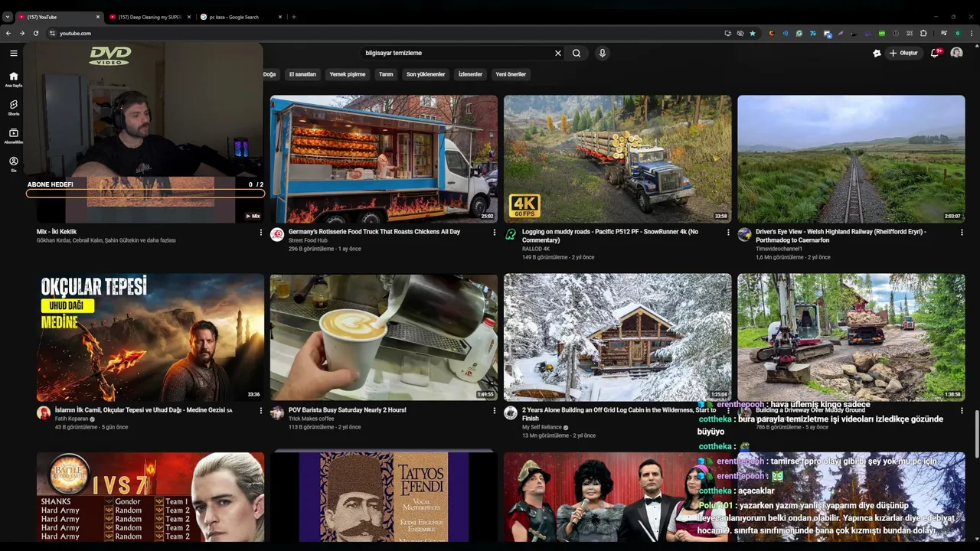The height and width of the screenshot is (551, 980).
Task: Open Fatih Koparan channel link
Action: tap(72, 419)
